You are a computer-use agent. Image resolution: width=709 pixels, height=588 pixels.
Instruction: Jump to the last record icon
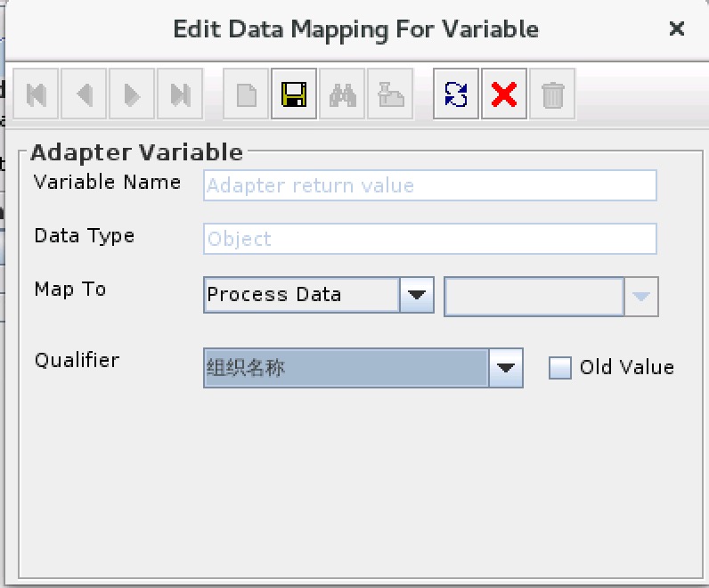(180, 94)
